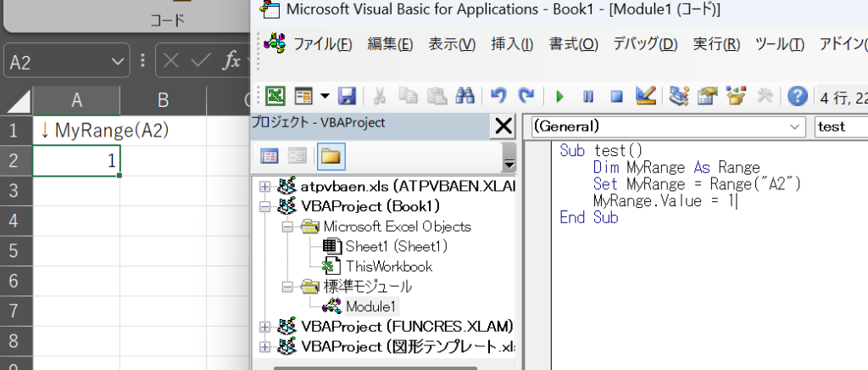Image resolution: width=868 pixels, height=370 pixels.
Task: Click the Insert UserForm toolbar icon
Action: tap(303, 97)
